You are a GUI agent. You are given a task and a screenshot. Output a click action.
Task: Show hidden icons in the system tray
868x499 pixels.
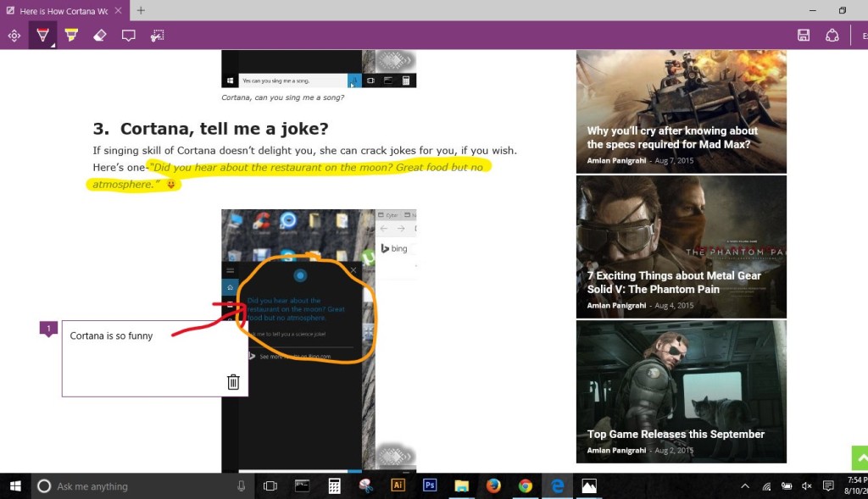tap(744, 485)
